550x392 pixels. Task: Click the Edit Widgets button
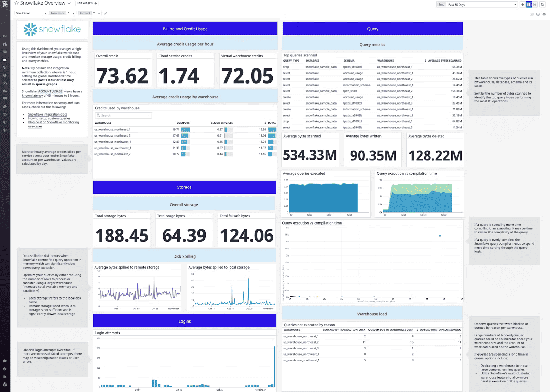(87, 3)
